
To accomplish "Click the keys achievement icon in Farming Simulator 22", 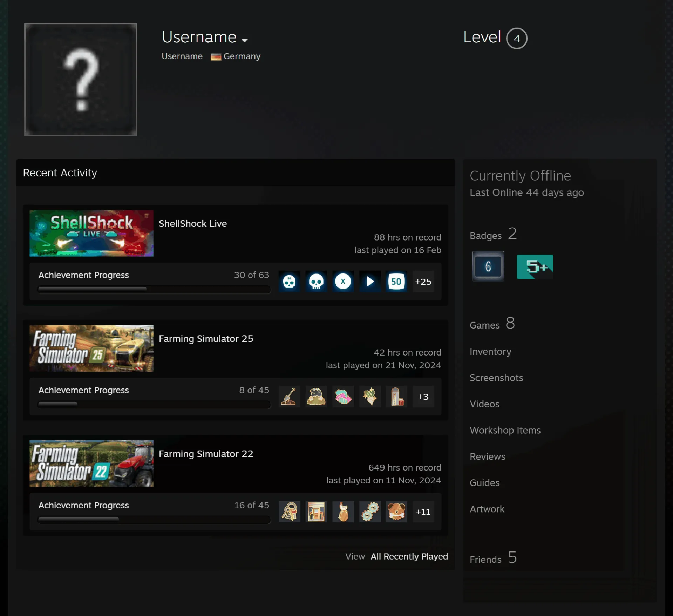I will click(289, 512).
